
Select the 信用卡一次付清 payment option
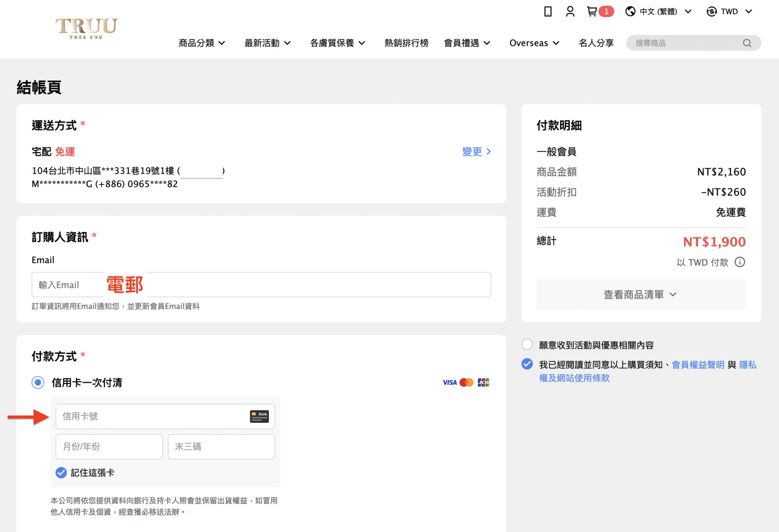pos(38,383)
